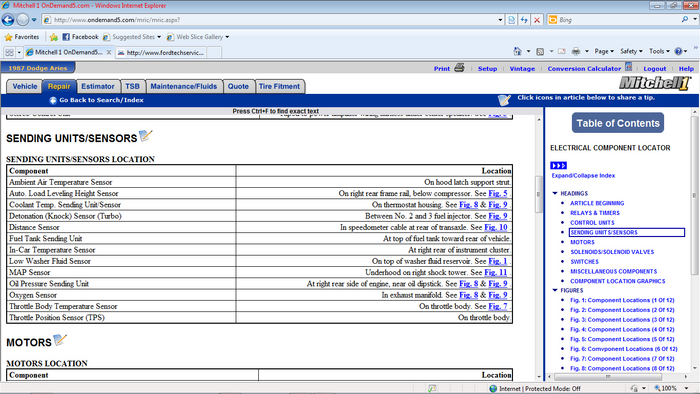Open Fig. 7 link for Throttle Body Sensor
This screenshot has width=700, height=394.
point(498,306)
